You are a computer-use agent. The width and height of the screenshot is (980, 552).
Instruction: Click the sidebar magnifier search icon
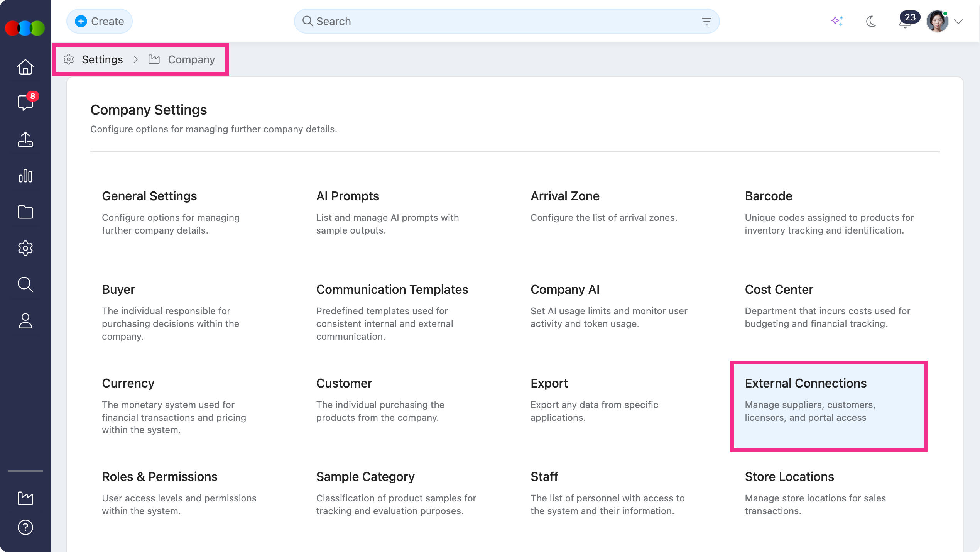(x=25, y=284)
